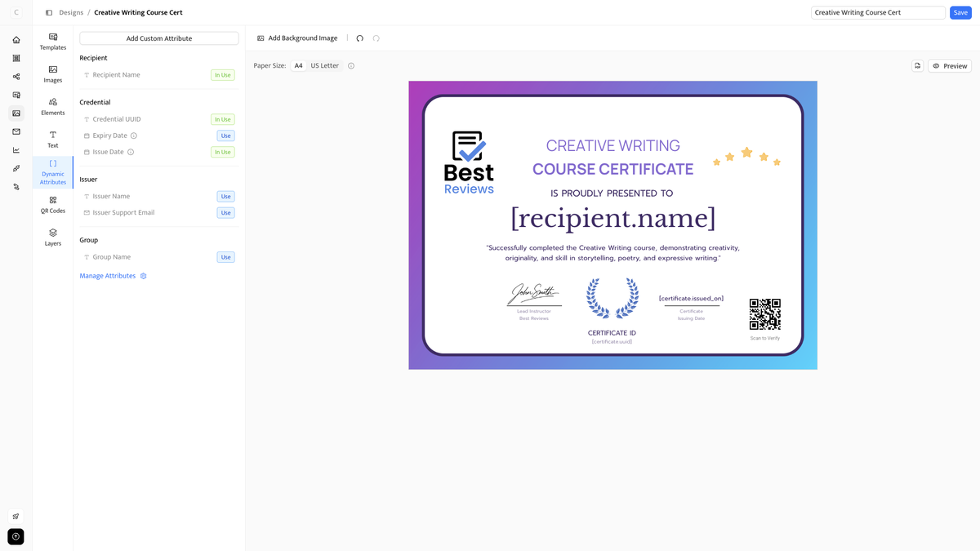
Task: Select the Text tool panel
Action: pos(52,140)
